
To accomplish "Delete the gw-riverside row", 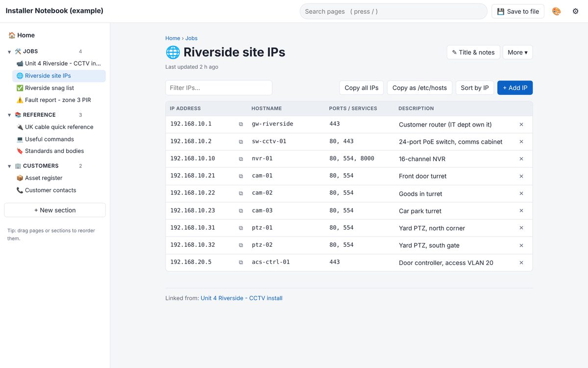I will point(521,125).
